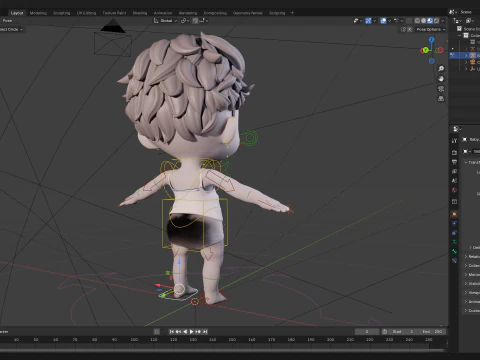Jump to end frame button in timeline
This screenshot has height=360, width=480.
205,332
